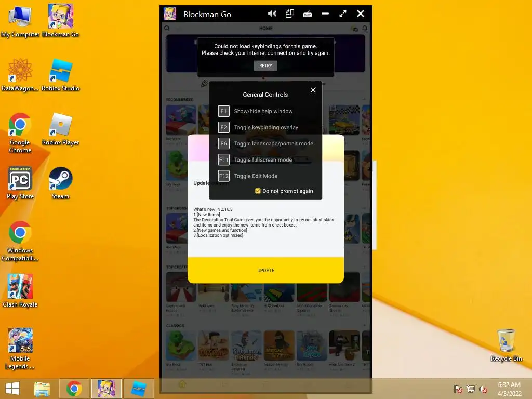Screen dimensions: 532x399
Task: Select the Toggle fullscreen mode text
Action: [x=263, y=160]
